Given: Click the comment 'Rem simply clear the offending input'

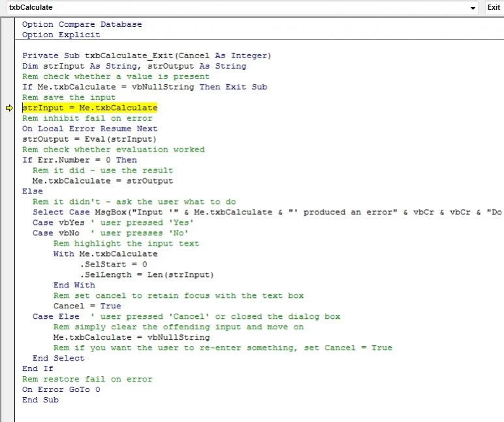Looking at the screenshot, I should pyautogui.click(x=178, y=327).
